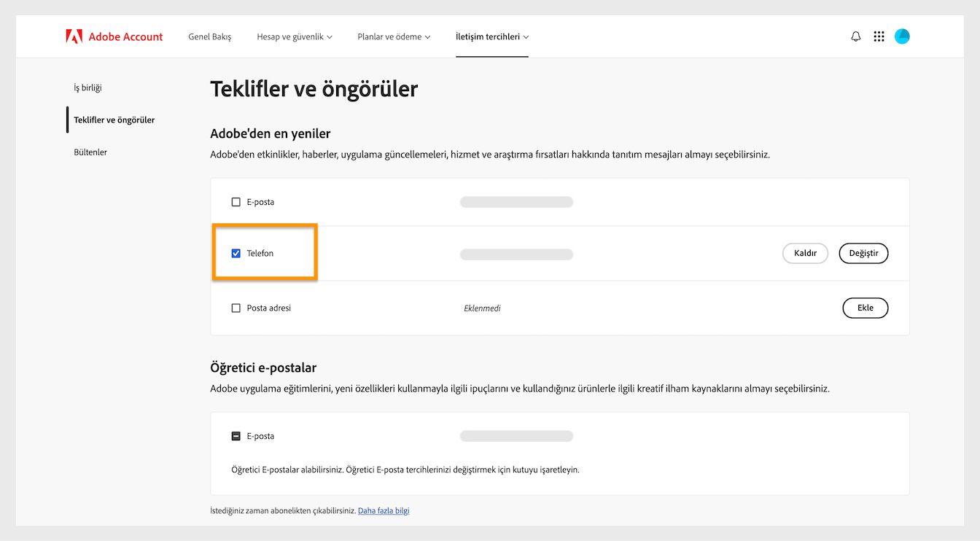980x541 pixels.
Task: Open the profile avatar menu
Action: (902, 36)
